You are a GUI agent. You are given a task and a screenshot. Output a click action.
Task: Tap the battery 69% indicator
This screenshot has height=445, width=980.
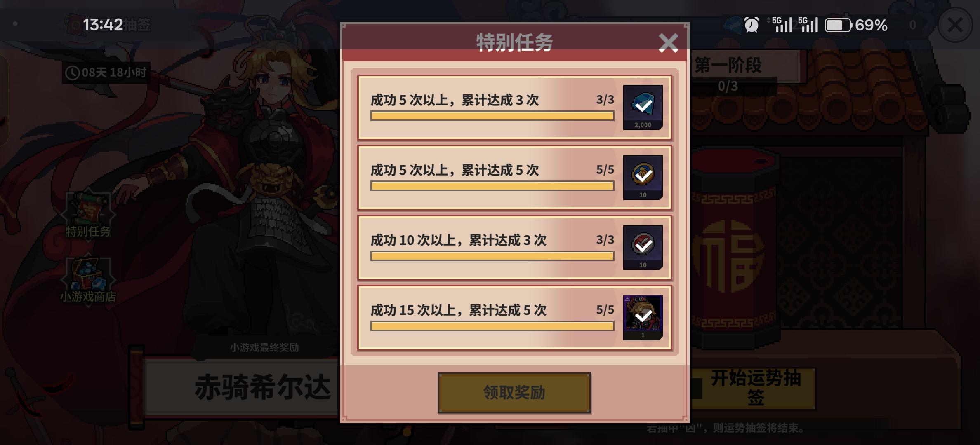coord(856,25)
